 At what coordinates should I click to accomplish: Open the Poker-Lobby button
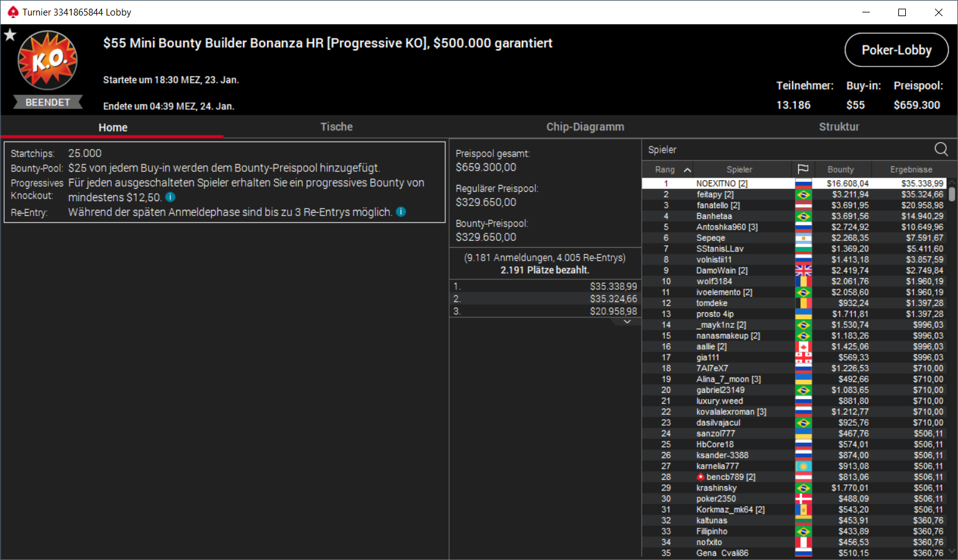(x=896, y=50)
